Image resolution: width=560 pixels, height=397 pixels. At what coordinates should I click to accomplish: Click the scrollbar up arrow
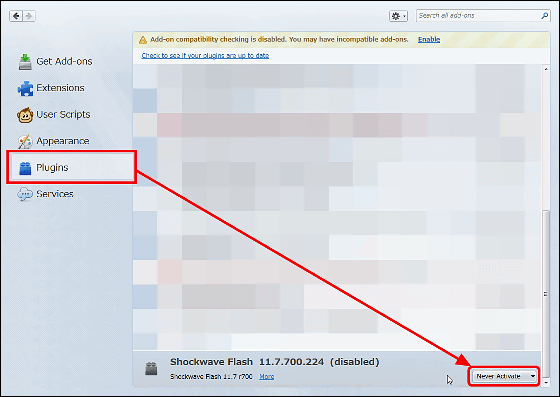pyautogui.click(x=546, y=69)
